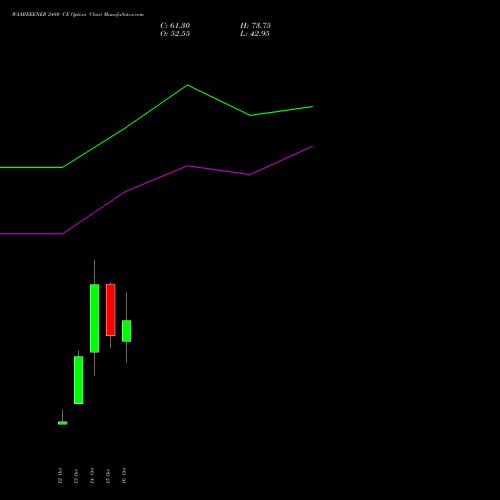Click the peak of the purple indicator line

312,146
